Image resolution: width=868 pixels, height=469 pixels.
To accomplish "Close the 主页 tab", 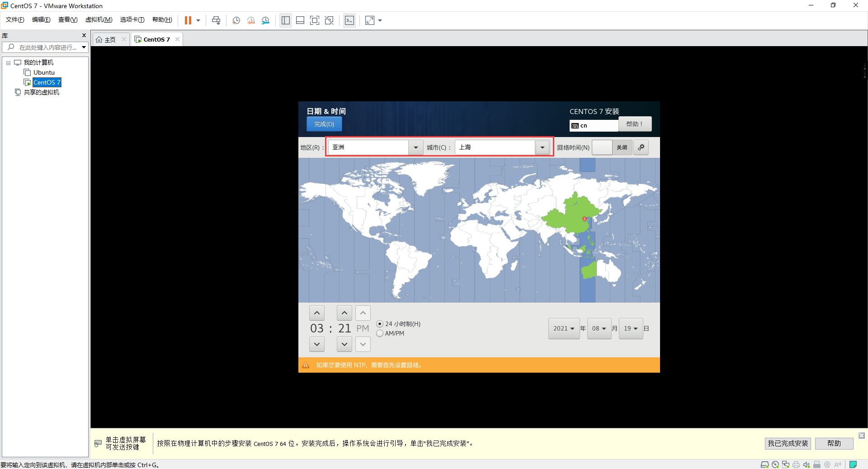I will point(124,39).
